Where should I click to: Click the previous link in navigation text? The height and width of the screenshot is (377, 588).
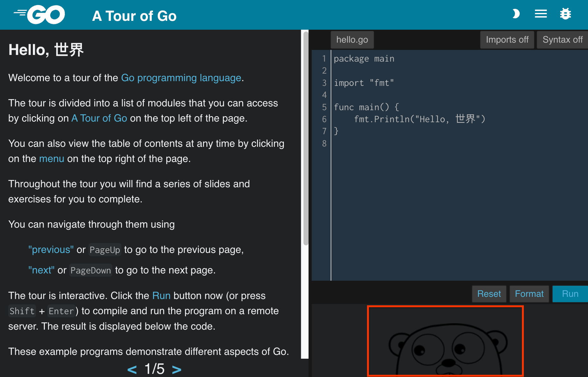tap(51, 249)
